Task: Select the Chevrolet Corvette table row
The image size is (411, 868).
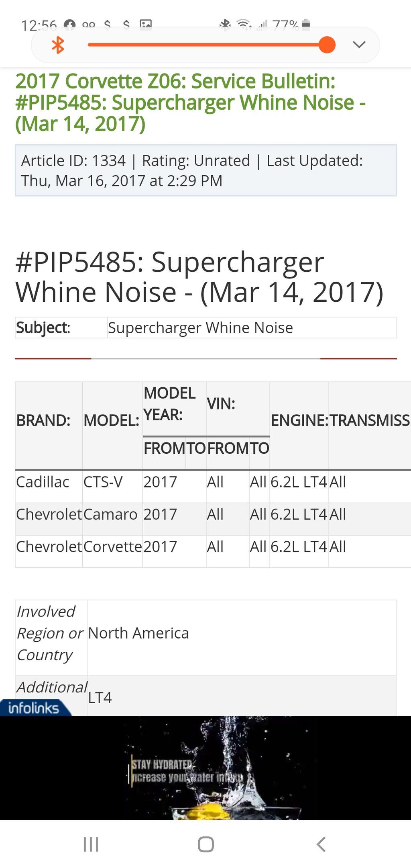Action: (181, 547)
